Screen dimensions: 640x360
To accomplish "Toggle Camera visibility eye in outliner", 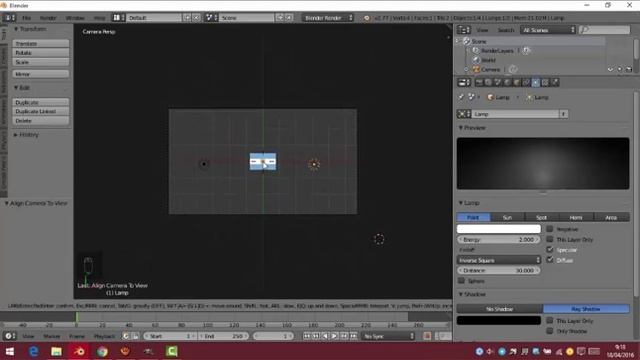I will [610, 69].
